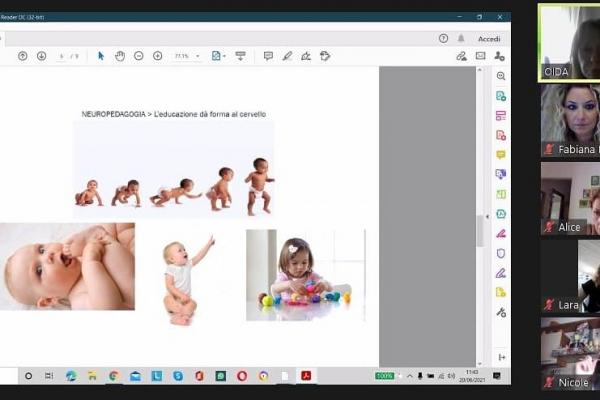Add a sticky note comment
600x400 pixels.
268,56
